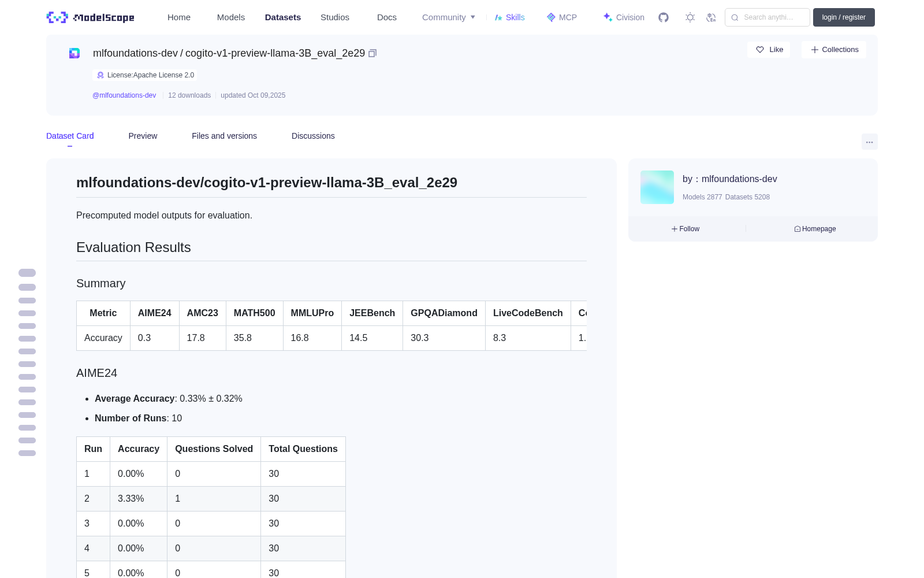Follow the mlfoundations-dev organization
The width and height of the screenshot is (924, 578).
[x=685, y=229]
